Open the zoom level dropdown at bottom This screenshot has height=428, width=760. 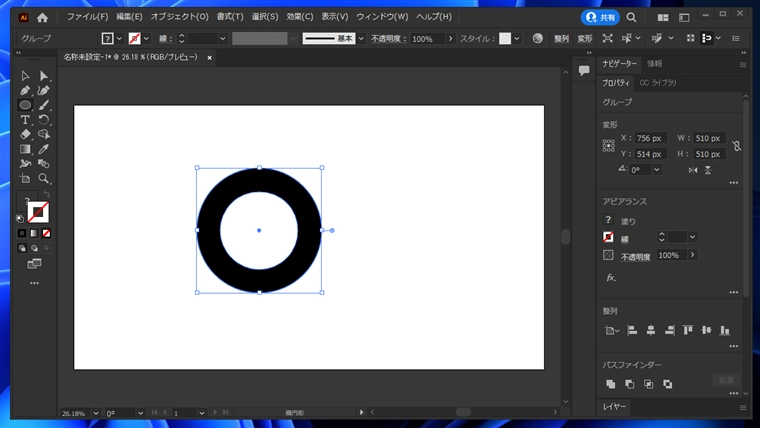point(96,413)
